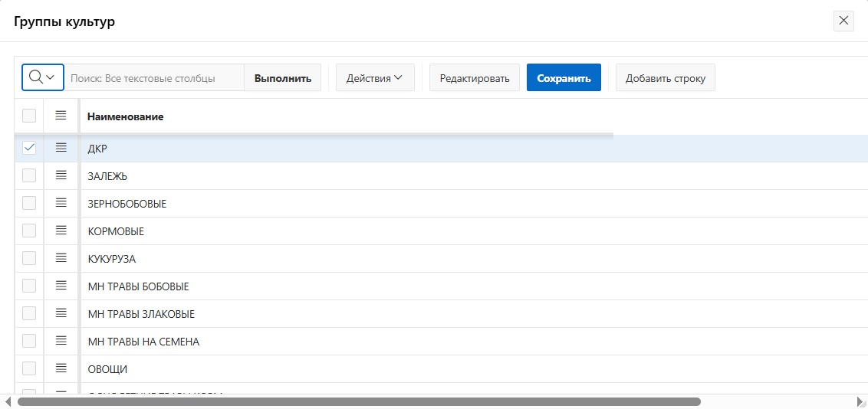Tick the checkbox for ЗАЛЕЖЬ row
This screenshot has height=409, width=868.
[29, 175]
